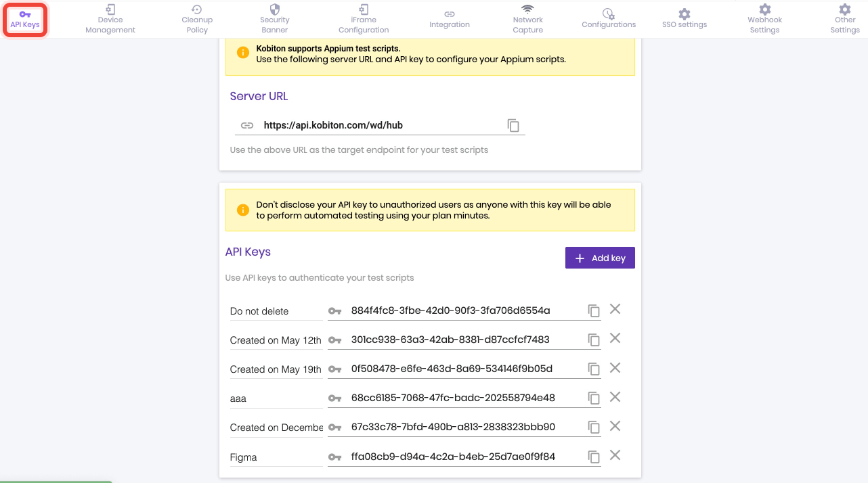
Task: Copy the 'Do not delete' API key
Action: (594, 310)
